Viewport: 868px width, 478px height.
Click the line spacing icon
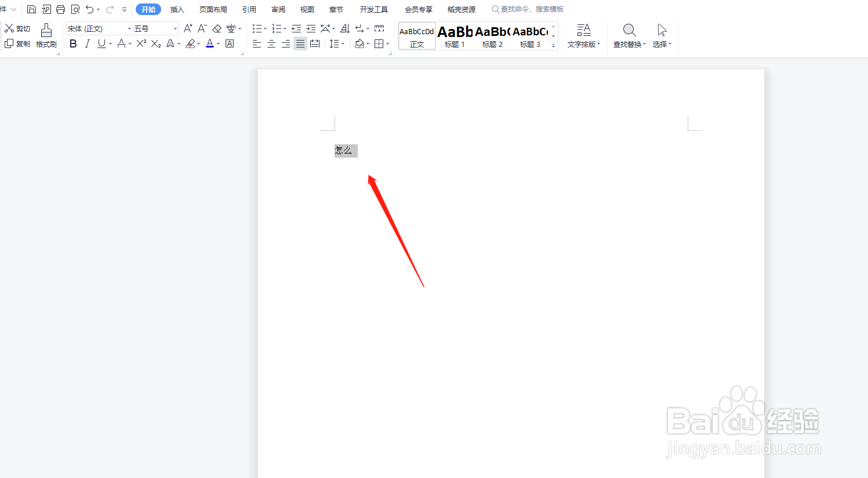(x=334, y=43)
